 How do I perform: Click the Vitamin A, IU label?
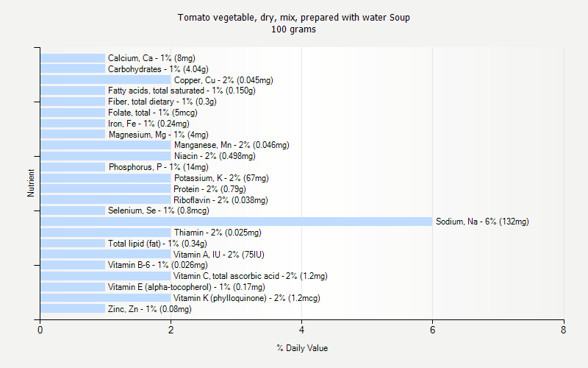(x=214, y=255)
